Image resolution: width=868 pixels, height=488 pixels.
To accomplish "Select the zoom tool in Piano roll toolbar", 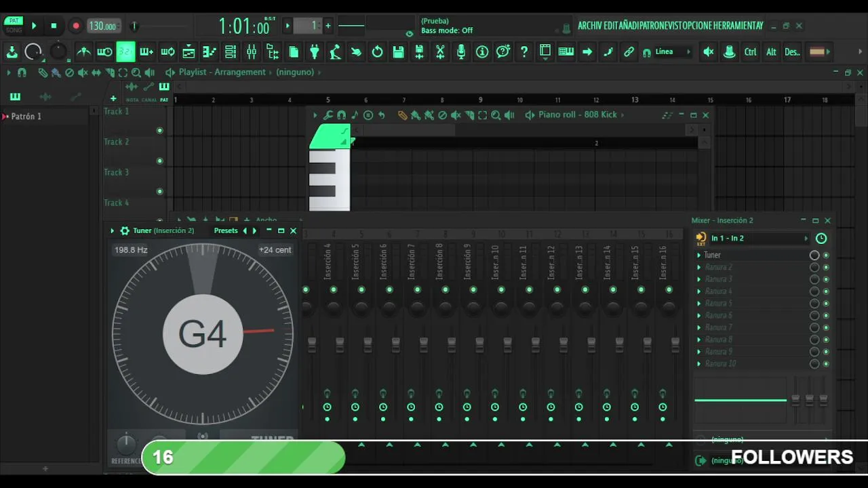I will click(x=496, y=115).
